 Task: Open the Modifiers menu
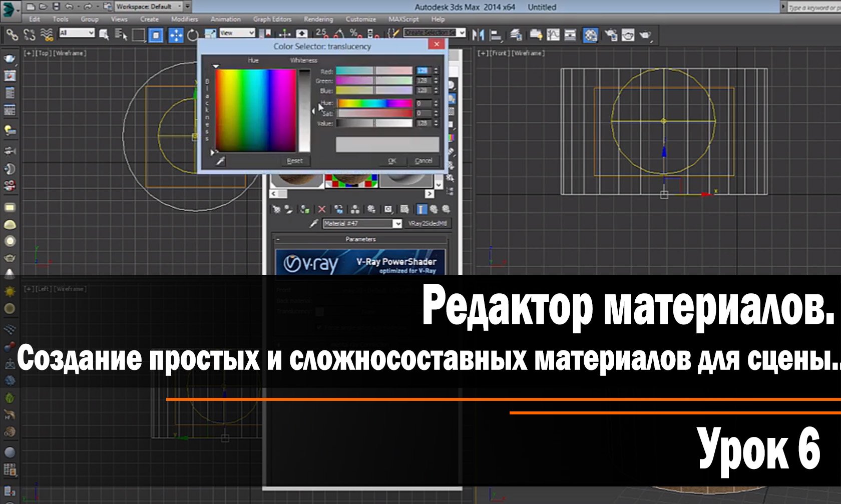(x=185, y=19)
